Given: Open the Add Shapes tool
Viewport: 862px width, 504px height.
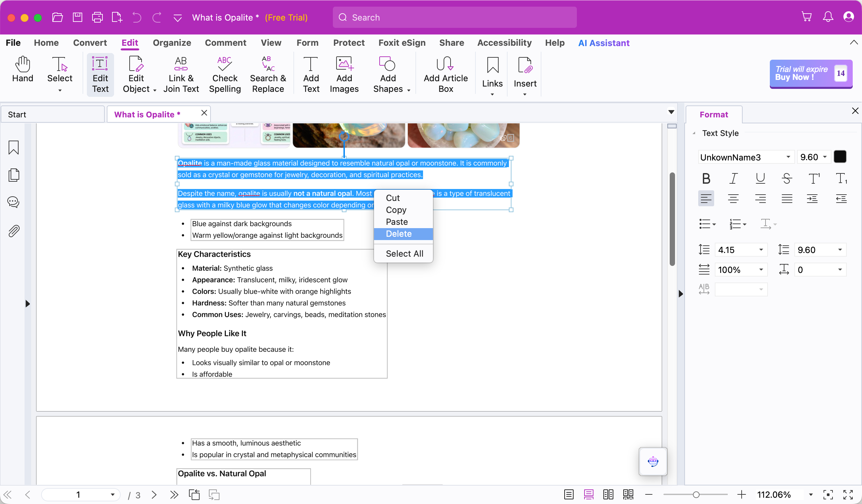Looking at the screenshot, I should (x=391, y=75).
